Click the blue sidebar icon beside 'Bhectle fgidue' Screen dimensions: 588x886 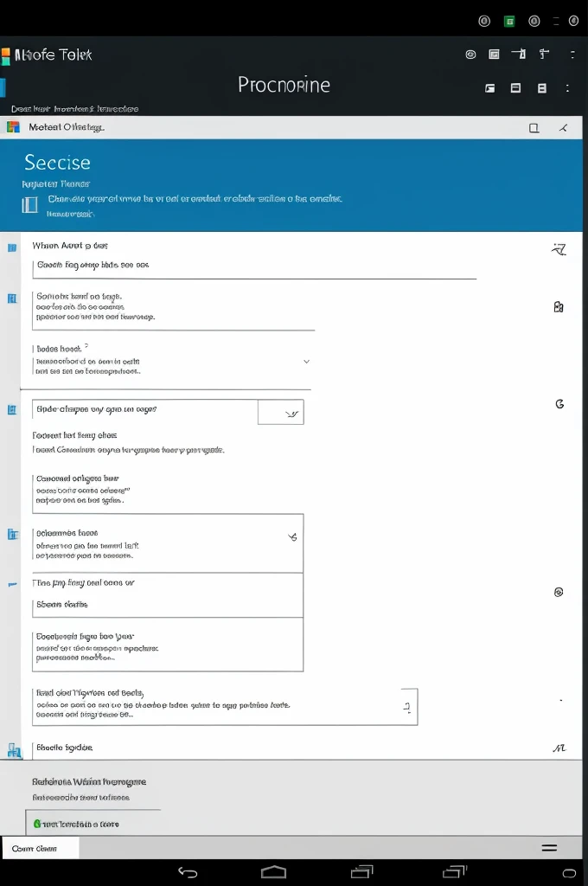point(14,750)
